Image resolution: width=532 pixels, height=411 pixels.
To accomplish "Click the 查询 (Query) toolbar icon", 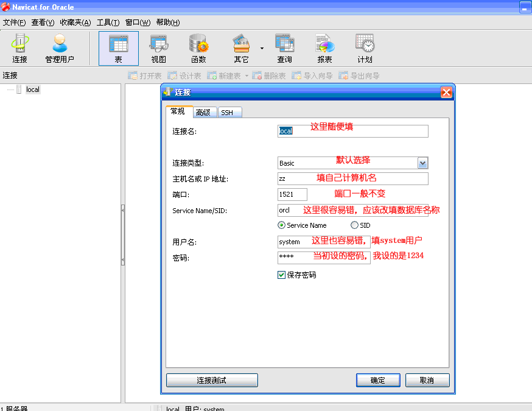I will 284,48.
